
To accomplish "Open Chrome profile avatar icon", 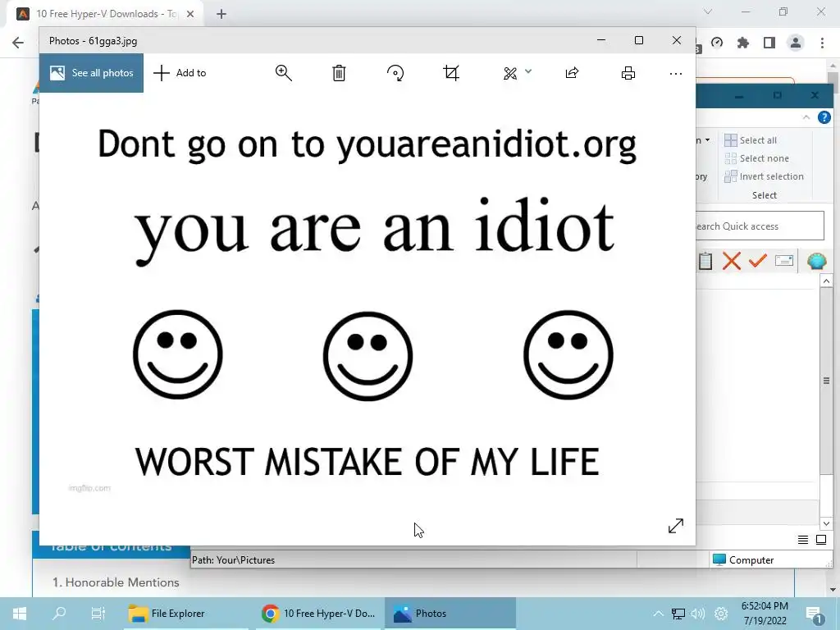I will [x=796, y=43].
